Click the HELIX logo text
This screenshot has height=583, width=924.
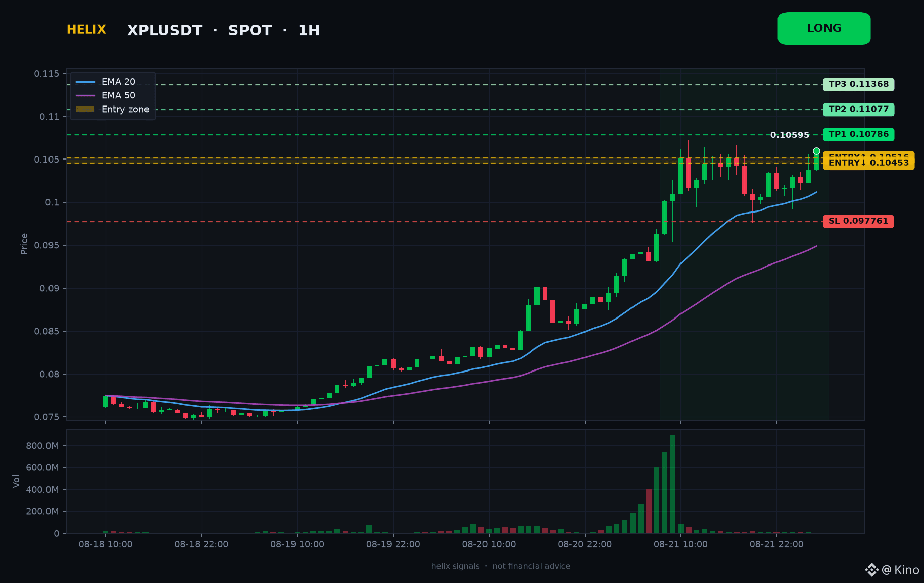point(86,30)
